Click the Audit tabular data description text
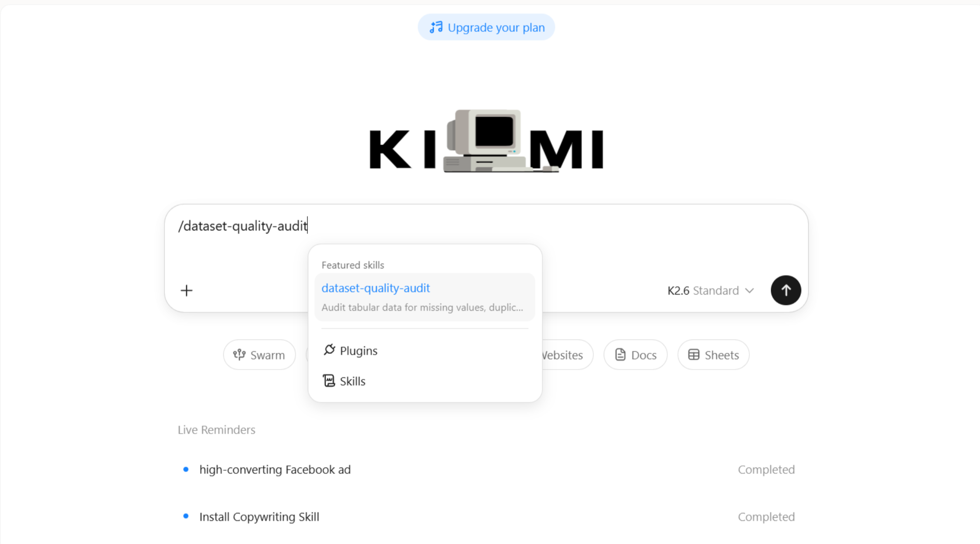The image size is (980, 544). pos(422,307)
